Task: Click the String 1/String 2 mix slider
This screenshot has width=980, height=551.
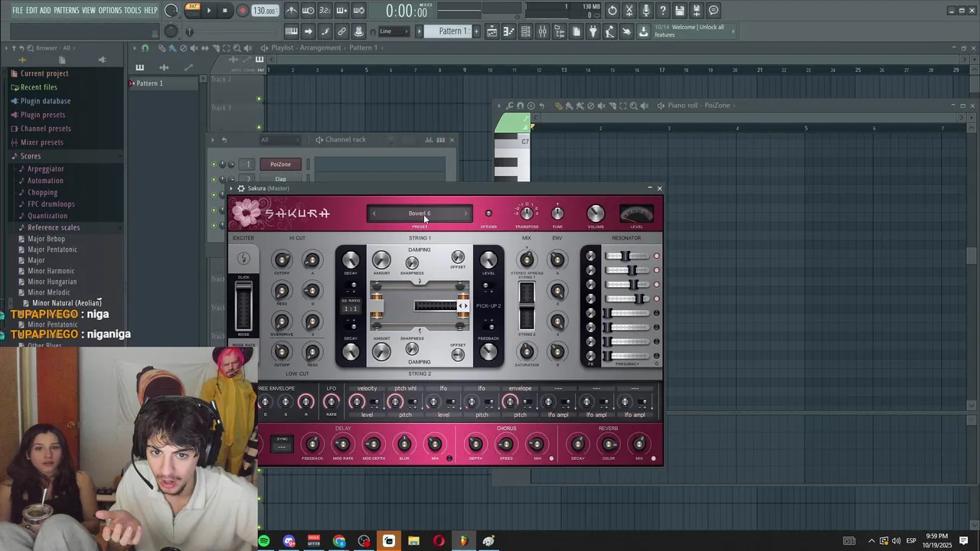Action: coord(527,306)
